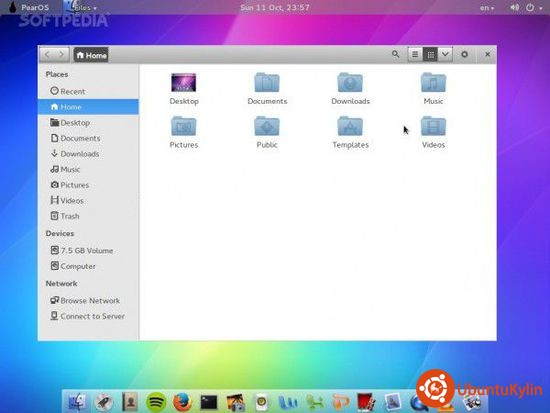
Task: Click the volume speaker icon
Action: point(515,7)
